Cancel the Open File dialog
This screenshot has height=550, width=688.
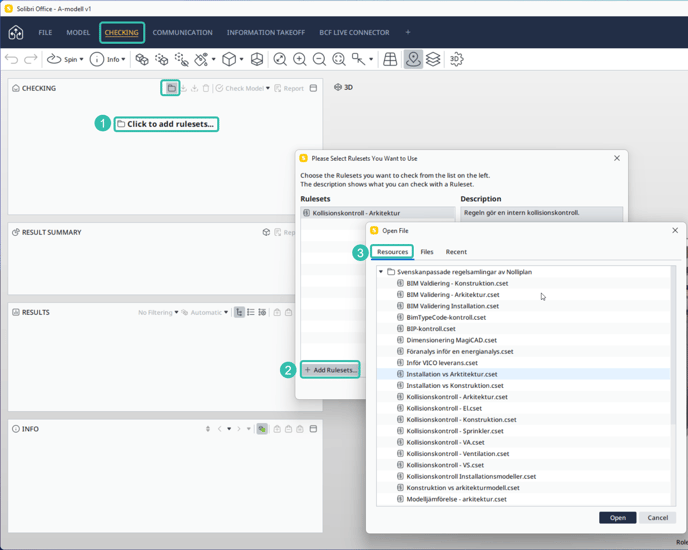(657, 518)
